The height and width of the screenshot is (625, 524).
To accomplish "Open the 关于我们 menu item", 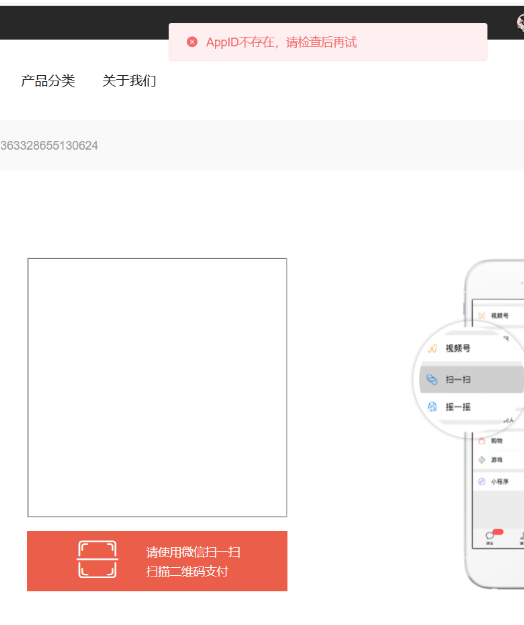I will pyautogui.click(x=129, y=81).
